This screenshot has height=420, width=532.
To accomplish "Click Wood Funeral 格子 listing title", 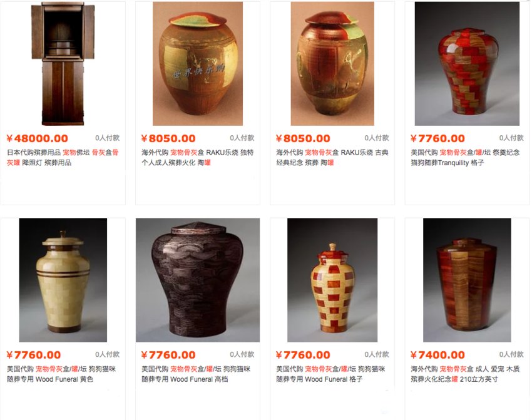I will (331, 374).
